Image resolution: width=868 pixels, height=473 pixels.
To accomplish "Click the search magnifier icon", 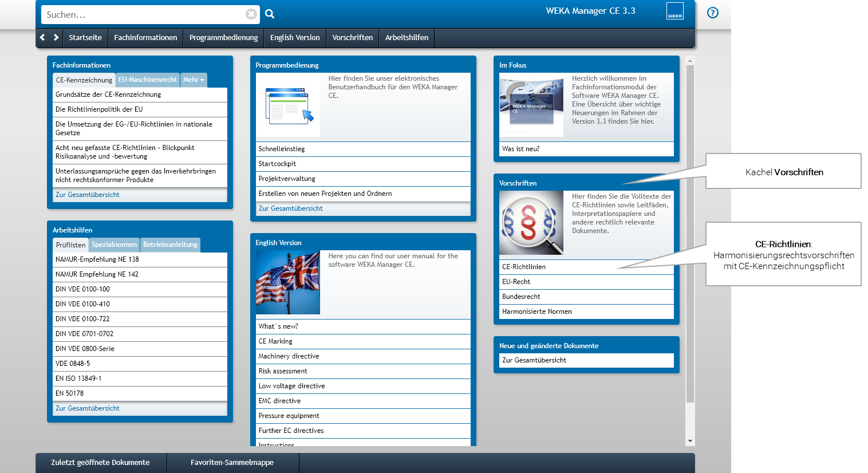I will click(270, 14).
